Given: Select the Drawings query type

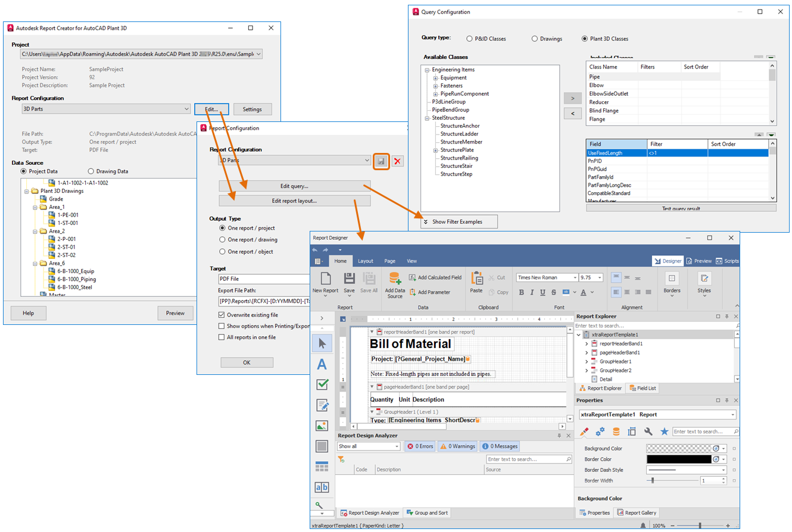Looking at the screenshot, I should pyautogui.click(x=535, y=39).
